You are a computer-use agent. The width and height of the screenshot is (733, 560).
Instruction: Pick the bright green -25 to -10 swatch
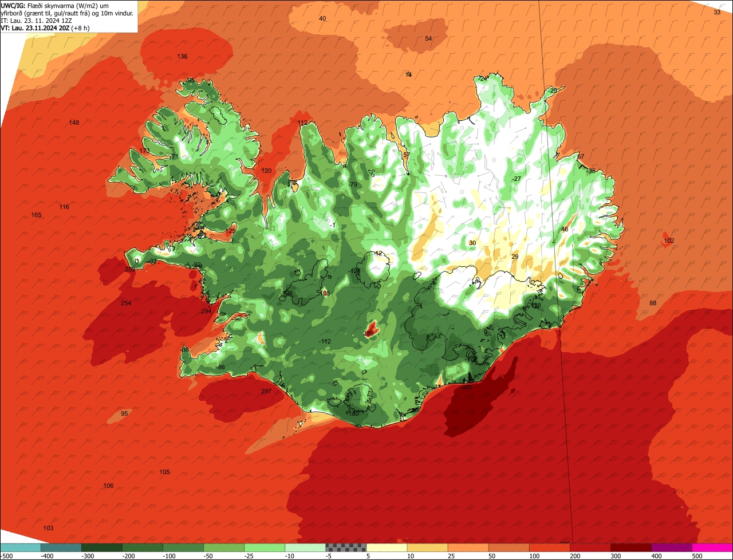tap(265, 547)
